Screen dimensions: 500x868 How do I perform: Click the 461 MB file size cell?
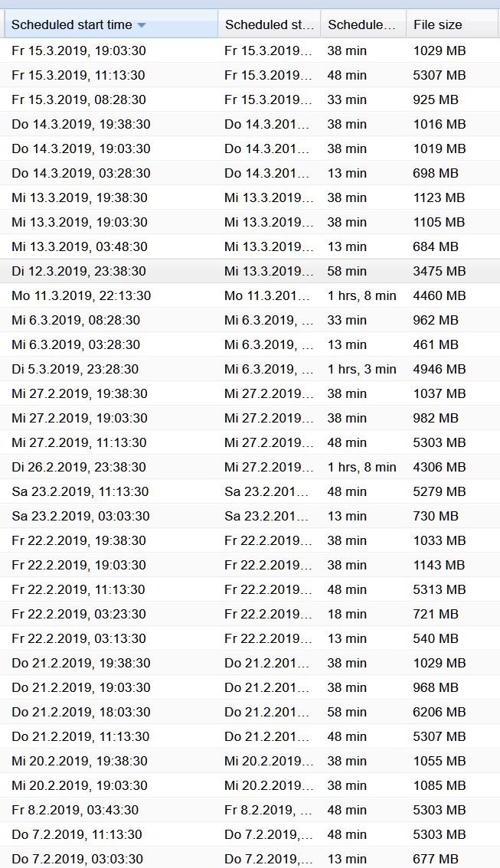[x=435, y=345]
